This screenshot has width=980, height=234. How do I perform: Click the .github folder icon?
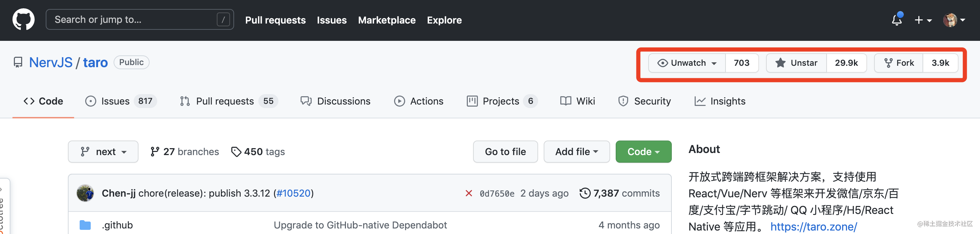(x=85, y=225)
